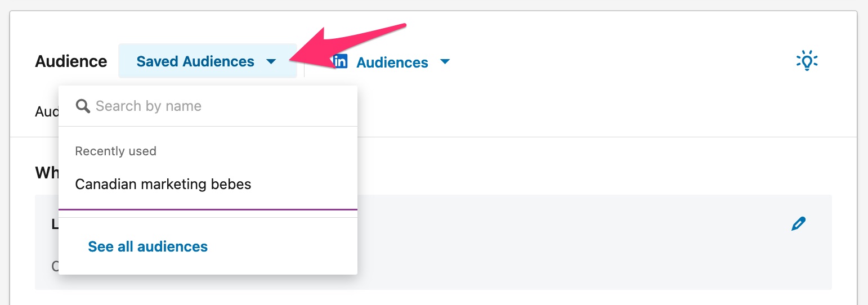Click the bold Audience heading

point(71,61)
